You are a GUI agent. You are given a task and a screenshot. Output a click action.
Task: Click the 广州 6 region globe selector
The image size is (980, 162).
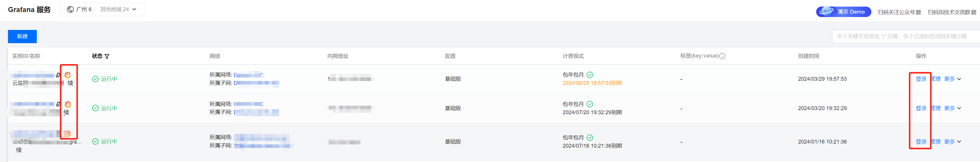coord(79,9)
